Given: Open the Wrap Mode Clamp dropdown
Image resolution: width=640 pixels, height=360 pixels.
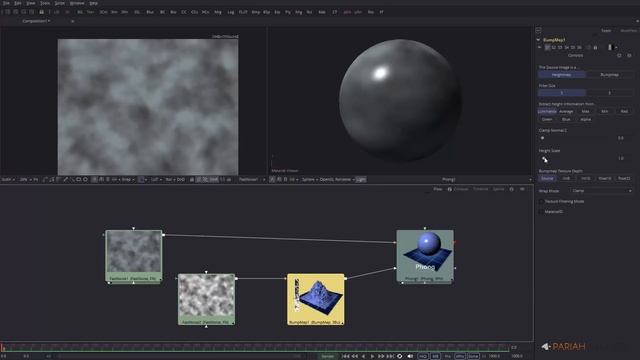Looking at the screenshot, I should 602,191.
